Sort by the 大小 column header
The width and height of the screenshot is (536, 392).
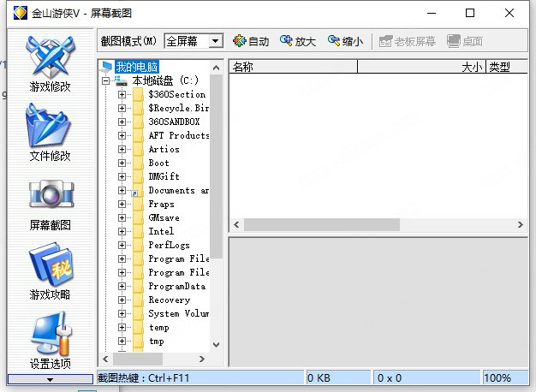pos(422,67)
